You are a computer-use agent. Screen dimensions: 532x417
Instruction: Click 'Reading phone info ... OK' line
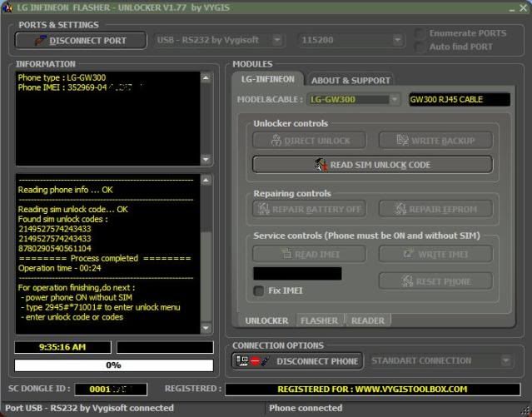(66, 190)
